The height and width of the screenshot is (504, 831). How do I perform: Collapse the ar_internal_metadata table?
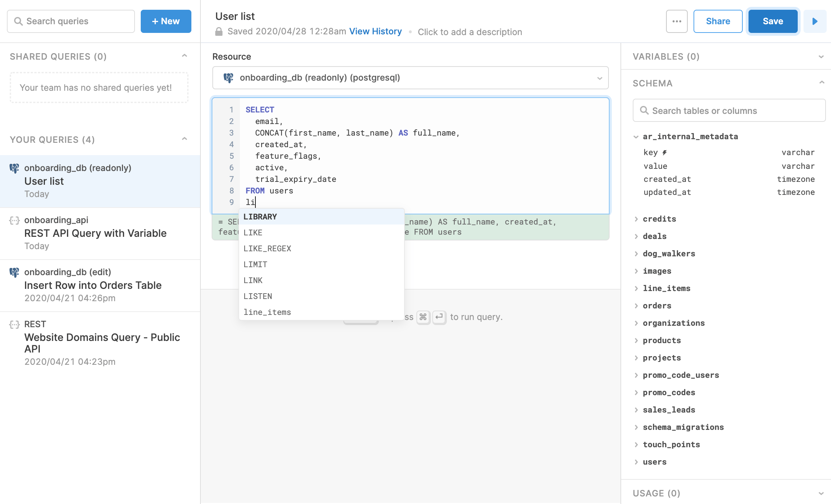pyautogui.click(x=636, y=136)
